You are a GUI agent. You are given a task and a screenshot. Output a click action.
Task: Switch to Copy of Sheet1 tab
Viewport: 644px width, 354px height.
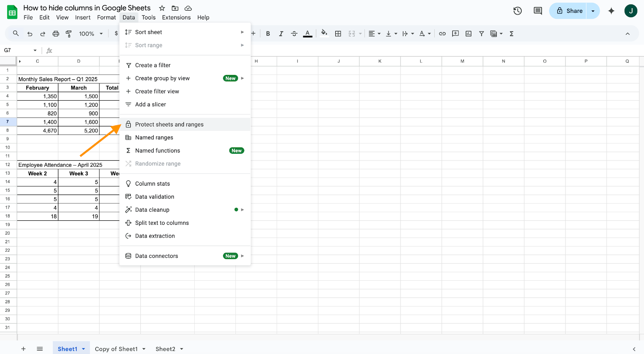[x=116, y=349]
